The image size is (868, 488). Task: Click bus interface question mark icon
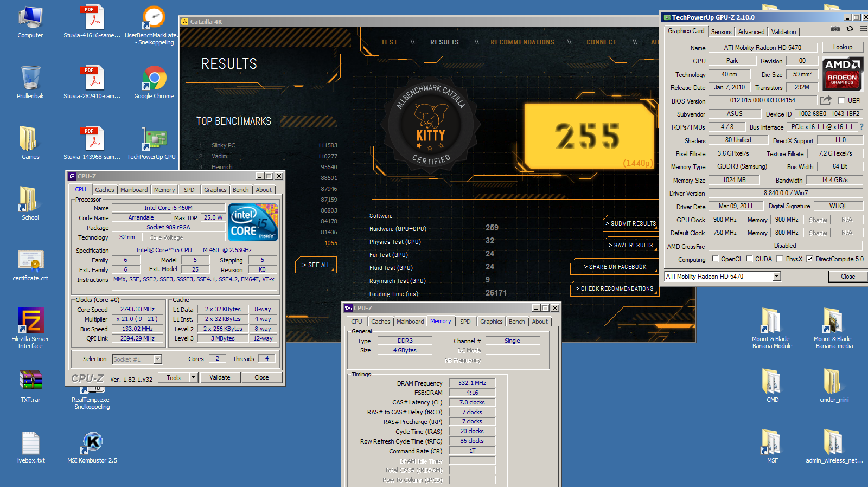(x=861, y=127)
